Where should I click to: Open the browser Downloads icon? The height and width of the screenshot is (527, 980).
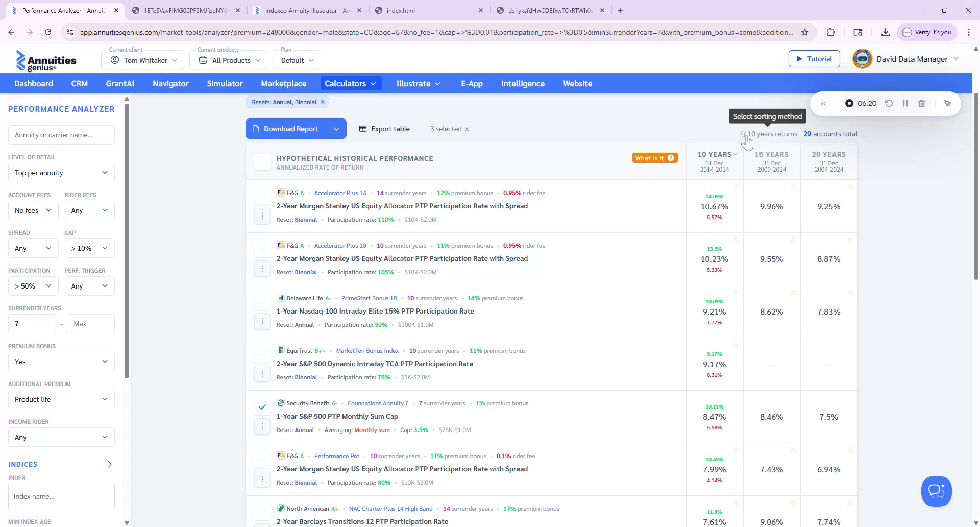[885, 32]
